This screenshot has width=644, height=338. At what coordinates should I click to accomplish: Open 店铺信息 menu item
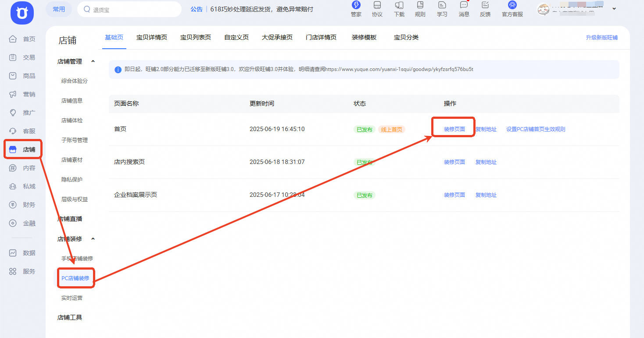pos(72,101)
